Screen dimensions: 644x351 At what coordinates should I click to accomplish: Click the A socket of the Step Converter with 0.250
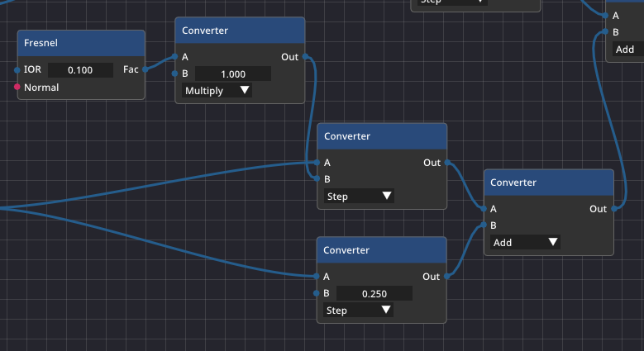point(316,277)
